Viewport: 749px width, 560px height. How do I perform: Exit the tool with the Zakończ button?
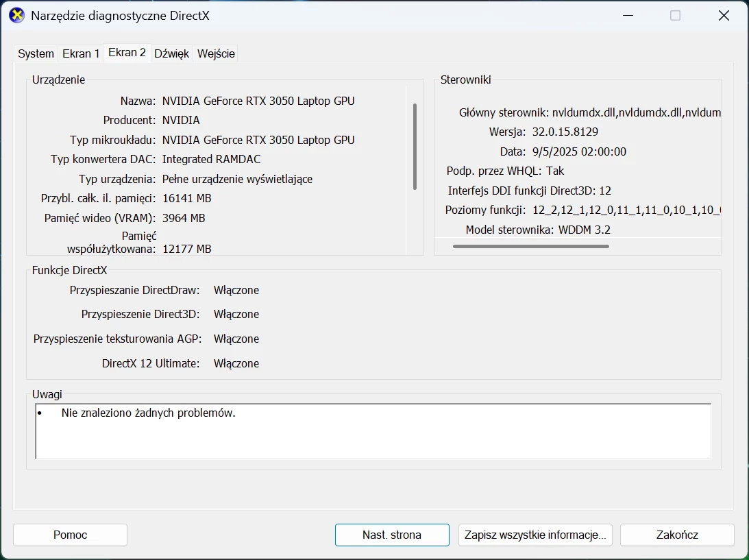click(x=676, y=535)
